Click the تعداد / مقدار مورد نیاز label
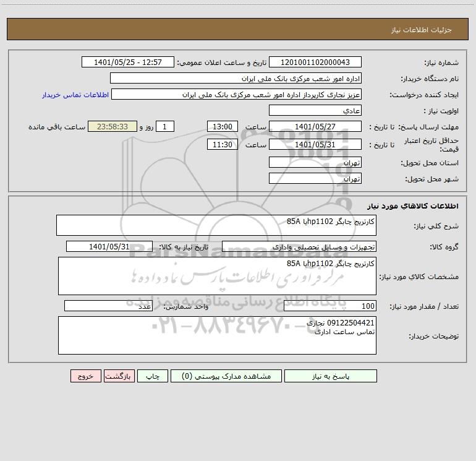 [424, 306]
